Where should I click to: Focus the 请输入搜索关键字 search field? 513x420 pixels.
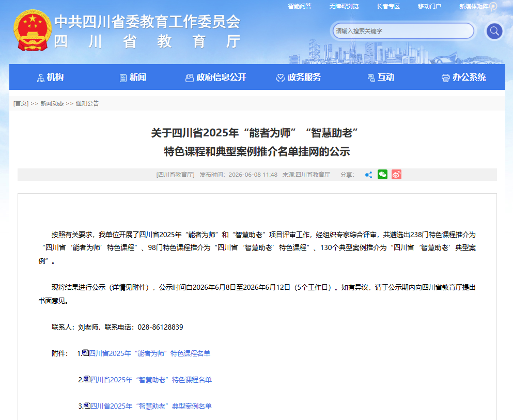tap(403, 31)
